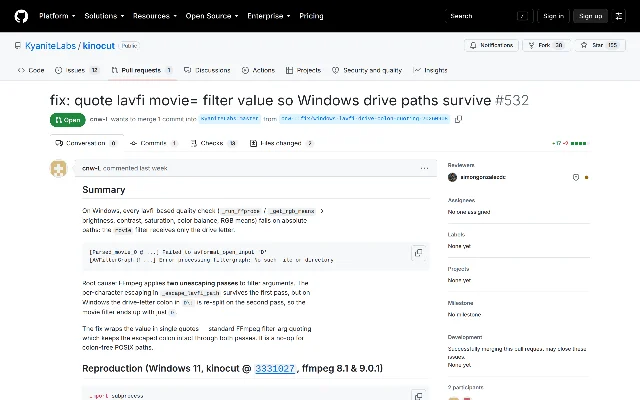Click the Summary heading

[x=104, y=190]
